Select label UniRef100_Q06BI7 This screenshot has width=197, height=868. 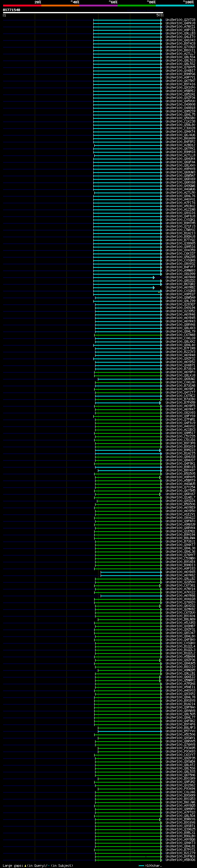[180, 71]
